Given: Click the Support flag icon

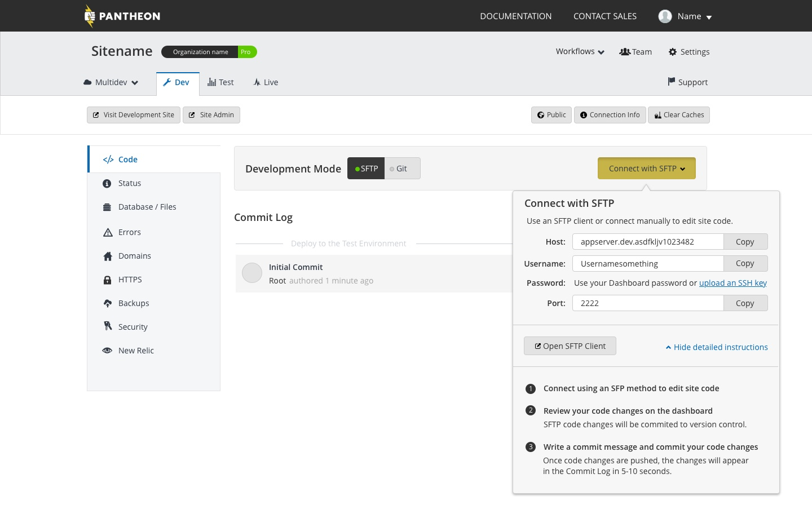Looking at the screenshot, I should pos(671,82).
